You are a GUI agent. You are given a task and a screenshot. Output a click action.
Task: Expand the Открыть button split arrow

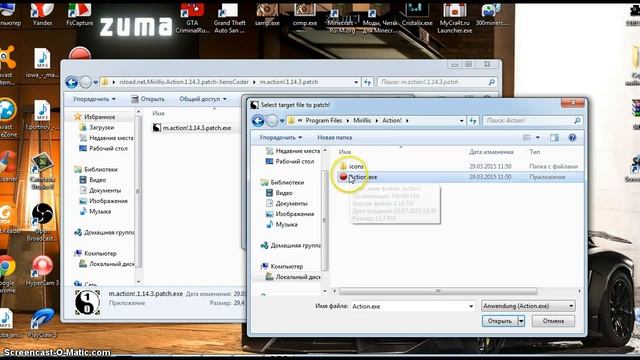point(521,321)
